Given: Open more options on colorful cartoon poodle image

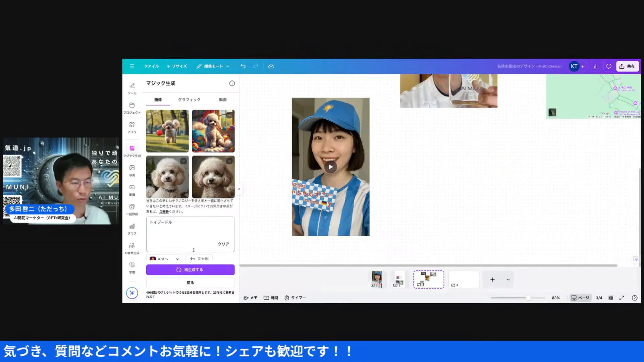Looking at the screenshot, I should tap(229, 115).
